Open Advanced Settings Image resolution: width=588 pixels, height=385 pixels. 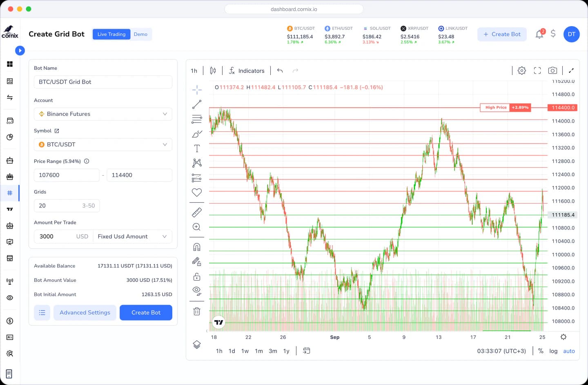pyautogui.click(x=85, y=312)
